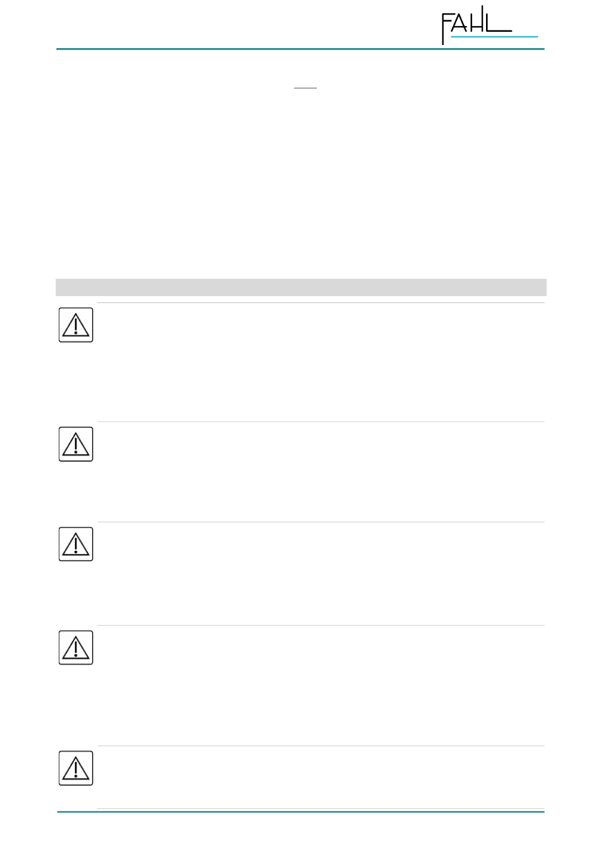Image resolution: width=602 pixels, height=868 pixels.
Task: Click the teal footer divider line
Action: click(300, 812)
